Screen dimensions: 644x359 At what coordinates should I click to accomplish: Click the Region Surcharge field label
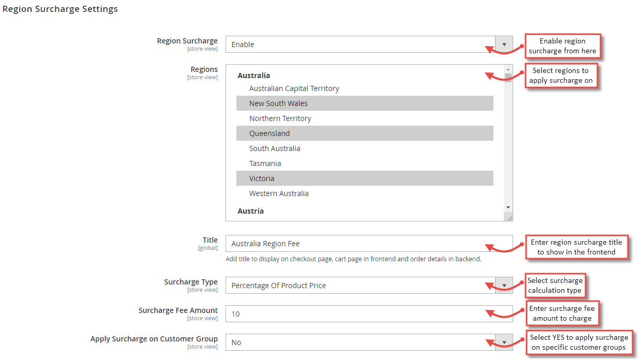(187, 41)
